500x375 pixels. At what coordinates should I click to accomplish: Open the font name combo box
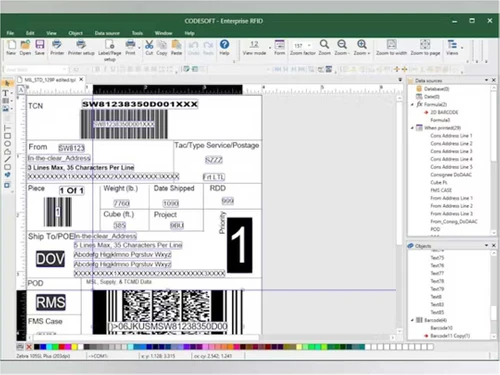pyautogui.click(x=36, y=69)
